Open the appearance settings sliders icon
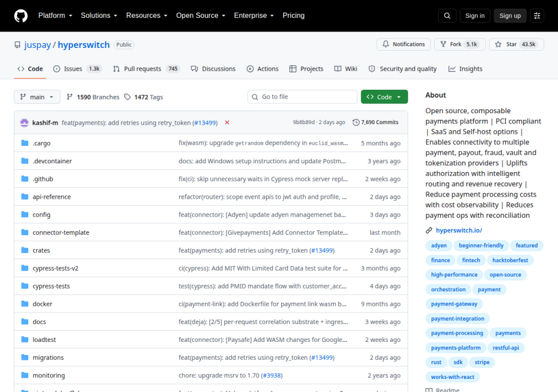This screenshot has height=392, width=558. pyautogui.click(x=537, y=16)
